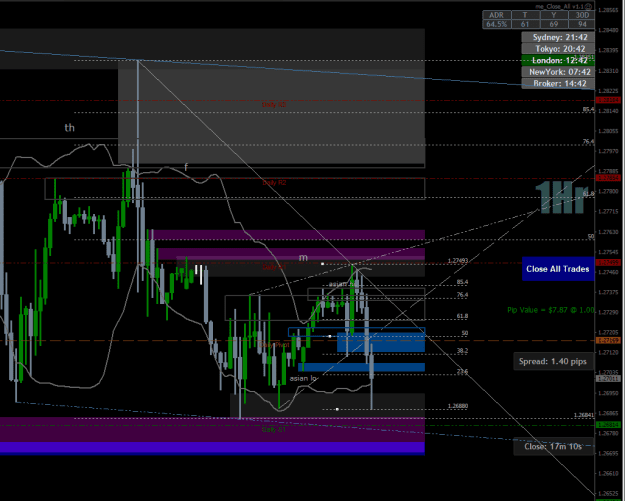Select the Tokyo: 20:42 clock label
Screen dimensions: 625x501
(x=558, y=49)
